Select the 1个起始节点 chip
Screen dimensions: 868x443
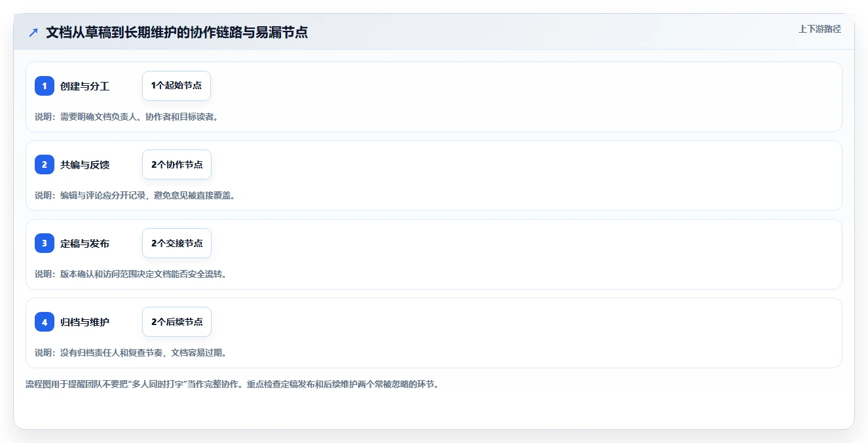(x=176, y=86)
